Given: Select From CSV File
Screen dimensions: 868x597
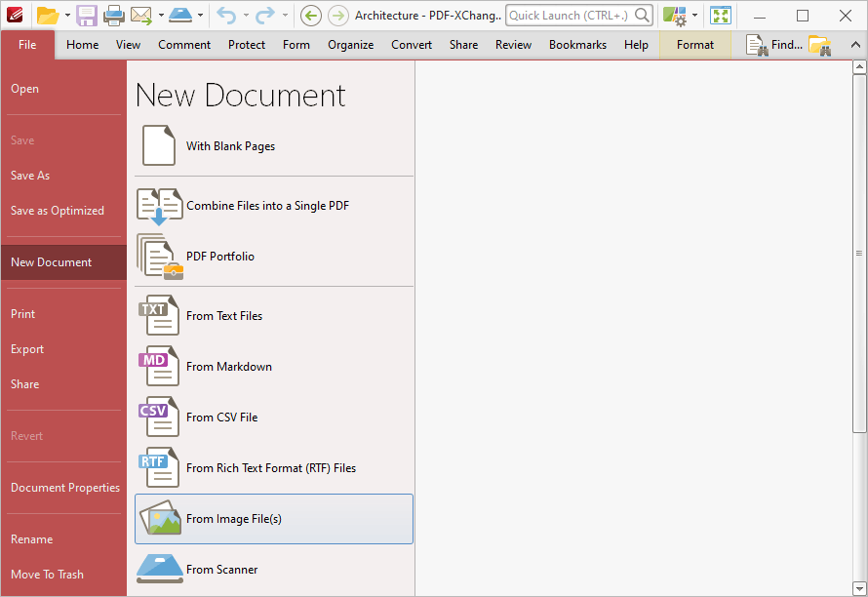Looking at the screenshot, I should tap(224, 418).
